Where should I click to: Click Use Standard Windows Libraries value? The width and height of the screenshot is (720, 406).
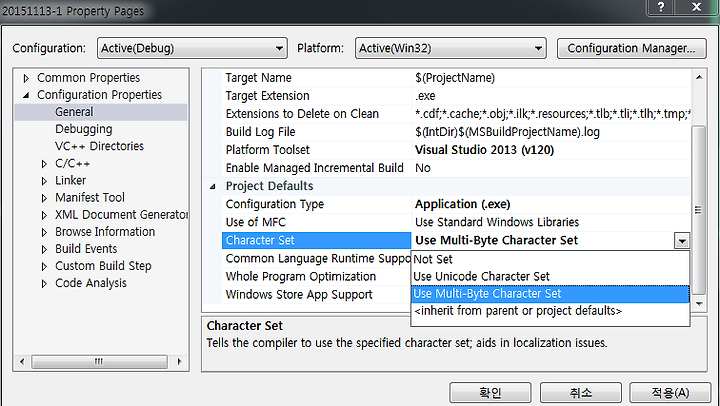click(x=497, y=222)
